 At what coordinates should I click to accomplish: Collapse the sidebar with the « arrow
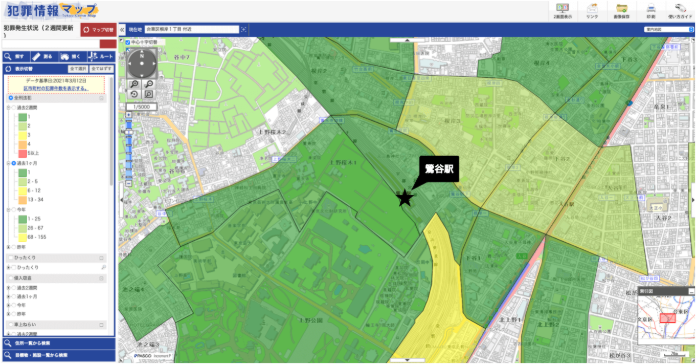tap(122, 30)
